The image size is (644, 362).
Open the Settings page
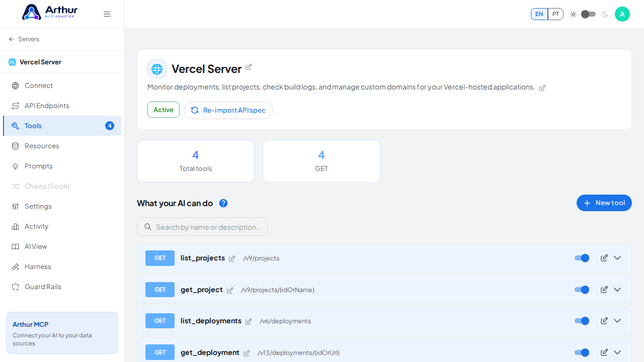[62, 206]
